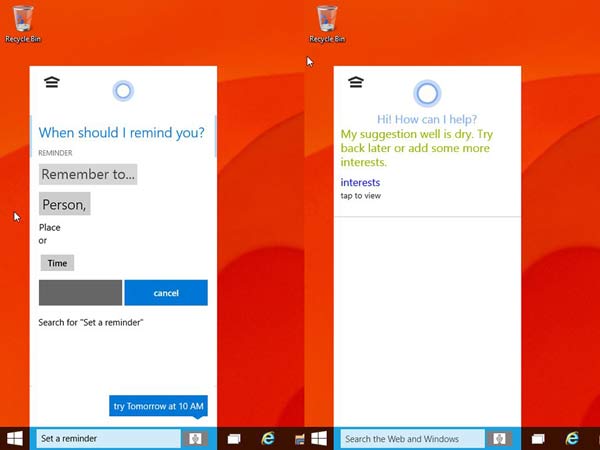This screenshot has width=600, height=450.
Task: Click the Start button on the right taskbar
Action: (319, 439)
